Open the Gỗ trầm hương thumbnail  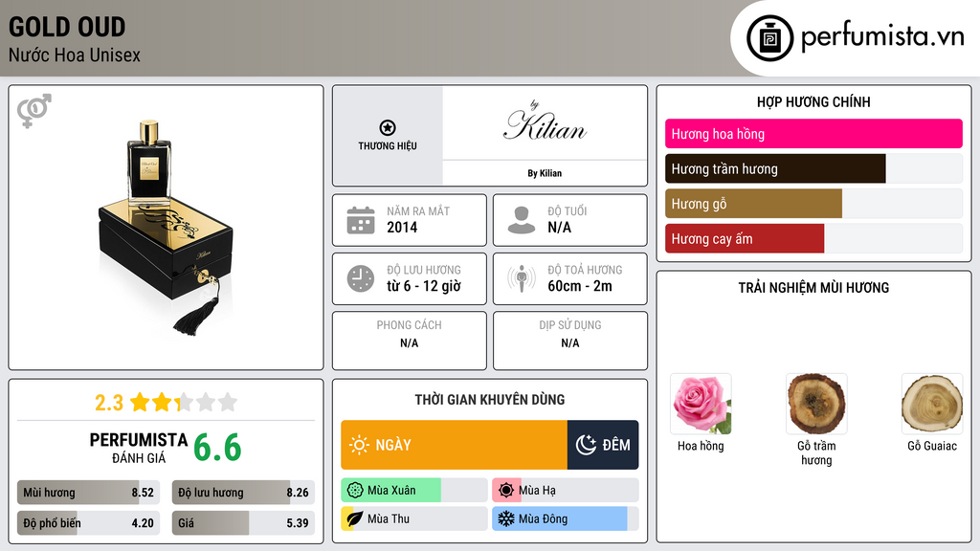pos(815,404)
